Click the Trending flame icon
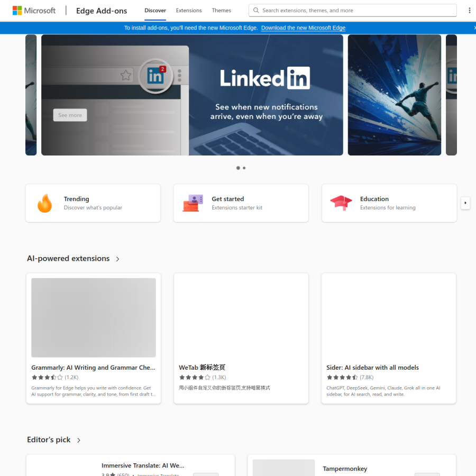The image size is (476, 476). (x=44, y=203)
